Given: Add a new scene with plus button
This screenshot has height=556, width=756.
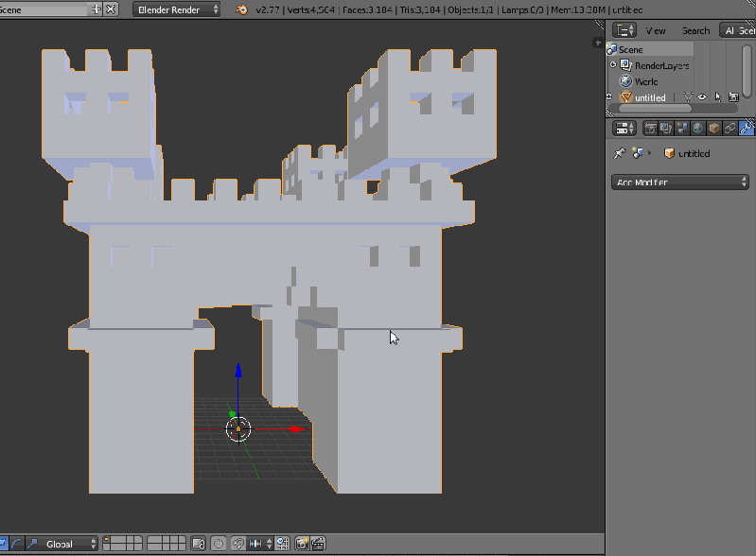Looking at the screenshot, I should pos(96,9).
